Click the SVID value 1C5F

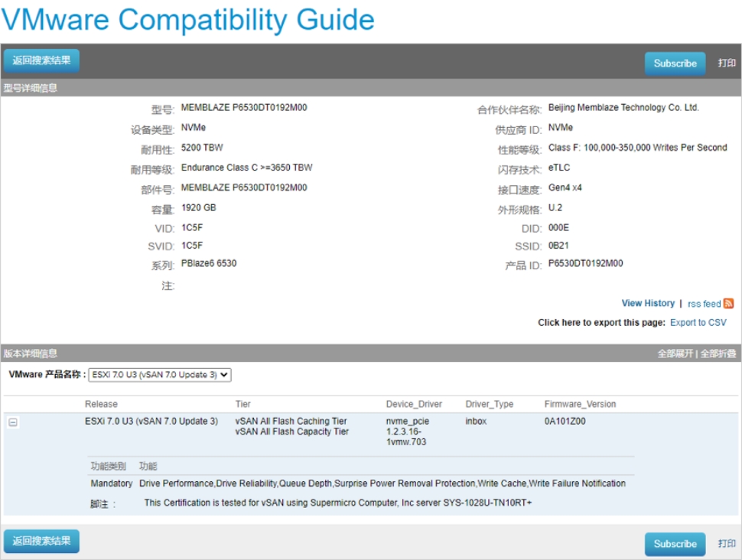pyautogui.click(x=192, y=246)
